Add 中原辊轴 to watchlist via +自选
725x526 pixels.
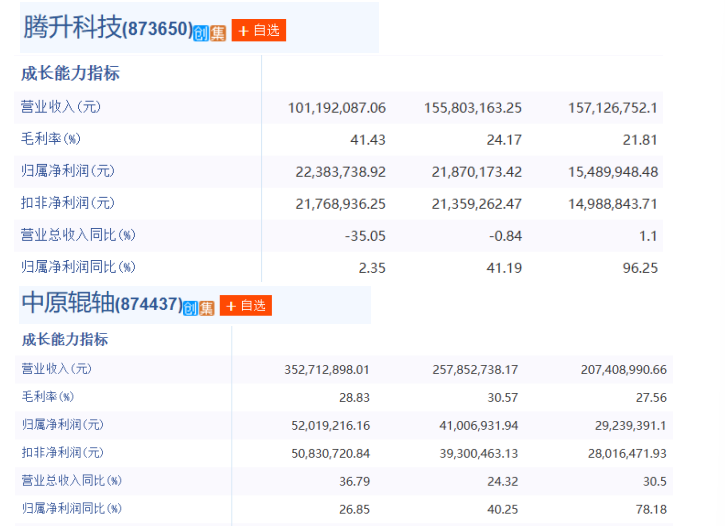(246, 306)
